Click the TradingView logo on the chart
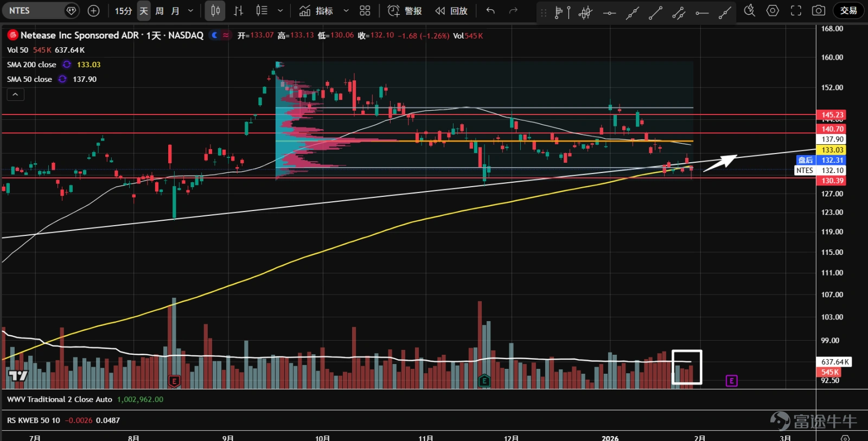The width and height of the screenshot is (868, 441). coord(18,375)
